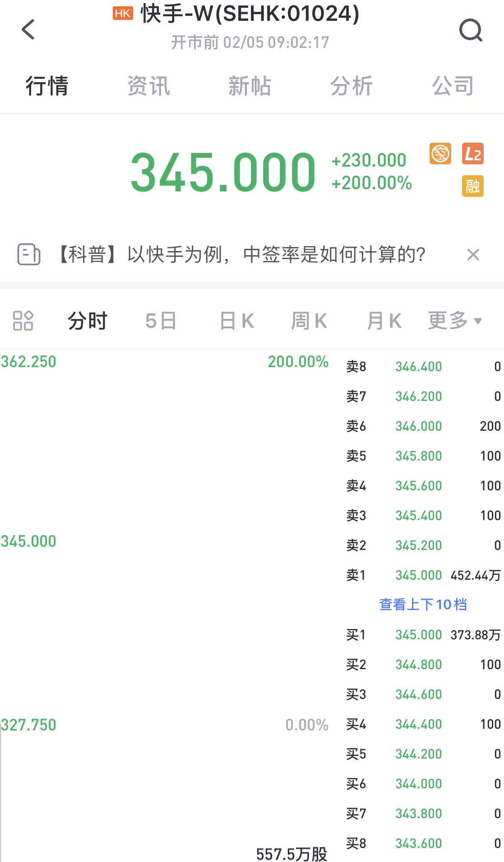Tap the 345.000 current price

pyautogui.click(x=223, y=172)
